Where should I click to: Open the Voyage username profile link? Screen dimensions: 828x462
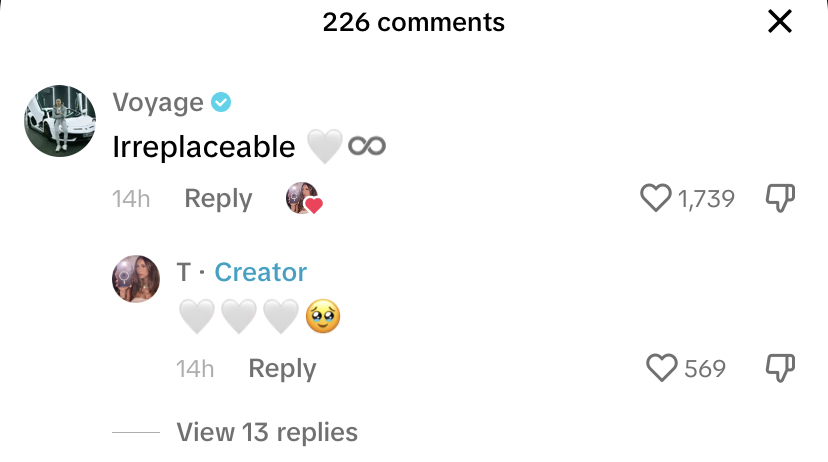click(x=158, y=102)
